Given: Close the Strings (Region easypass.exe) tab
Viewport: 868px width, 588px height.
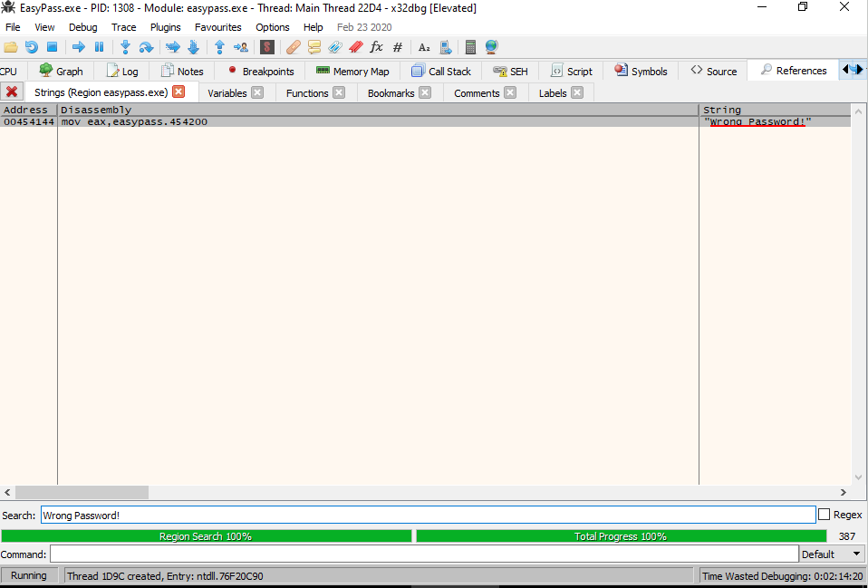Looking at the screenshot, I should pyautogui.click(x=178, y=92).
